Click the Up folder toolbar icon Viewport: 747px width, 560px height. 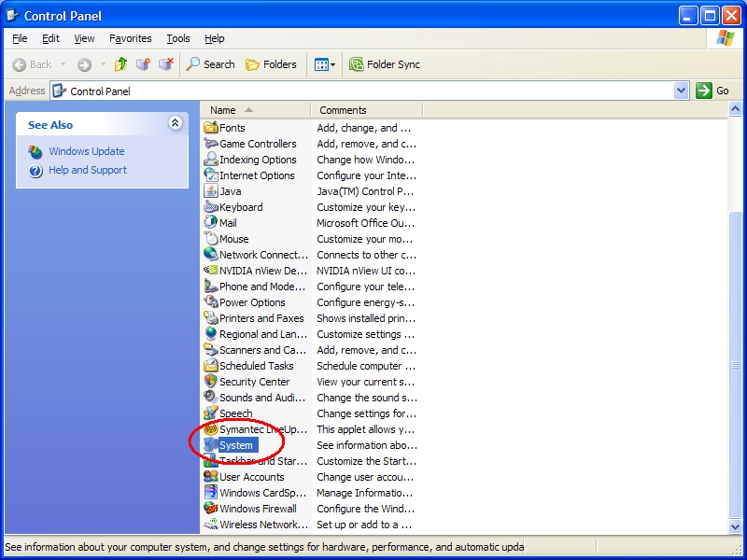coord(120,64)
